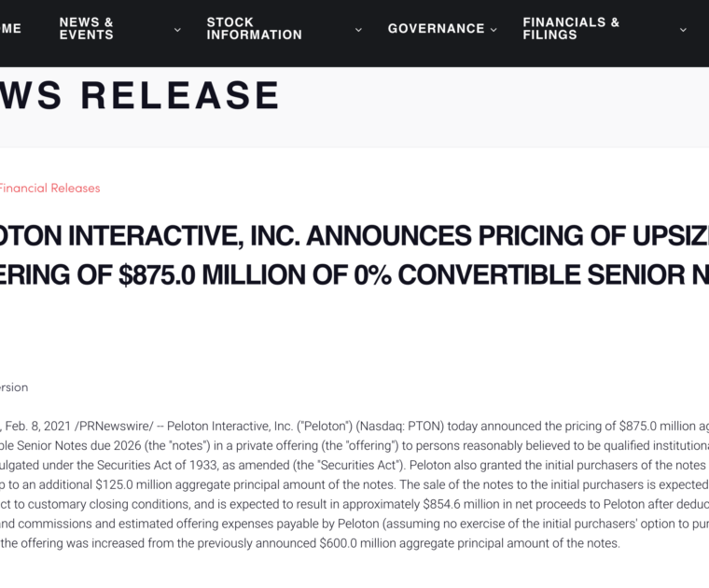Open the News & Events menu
The width and height of the screenshot is (709, 588).
click(x=87, y=29)
